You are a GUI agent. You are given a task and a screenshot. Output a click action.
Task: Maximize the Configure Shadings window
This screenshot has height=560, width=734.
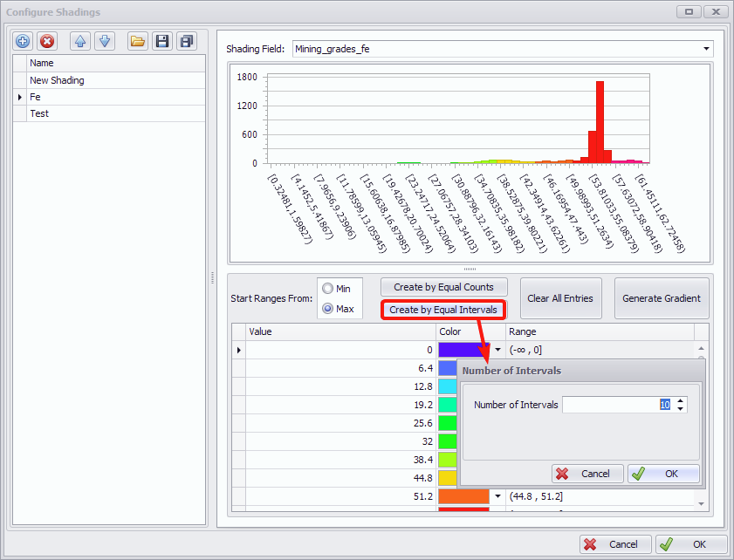689,12
